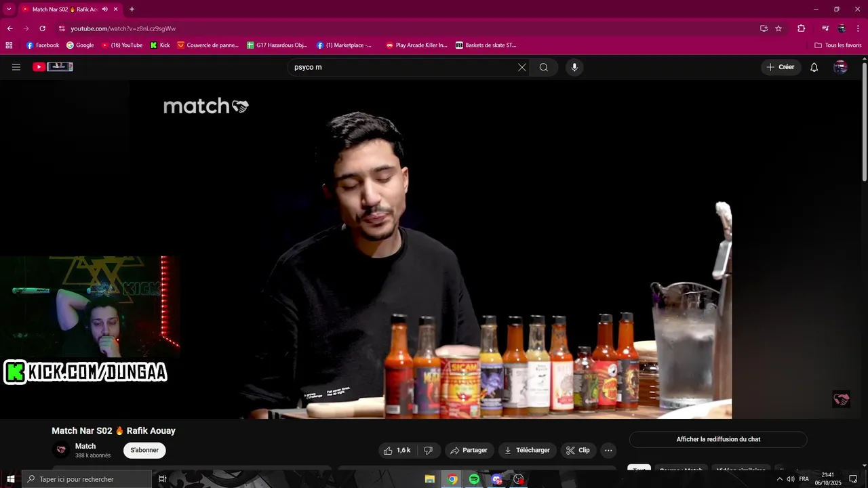Open the Play Arcade Killer In bookmark
Image resolution: width=868 pixels, height=488 pixels.
click(417, 45)
